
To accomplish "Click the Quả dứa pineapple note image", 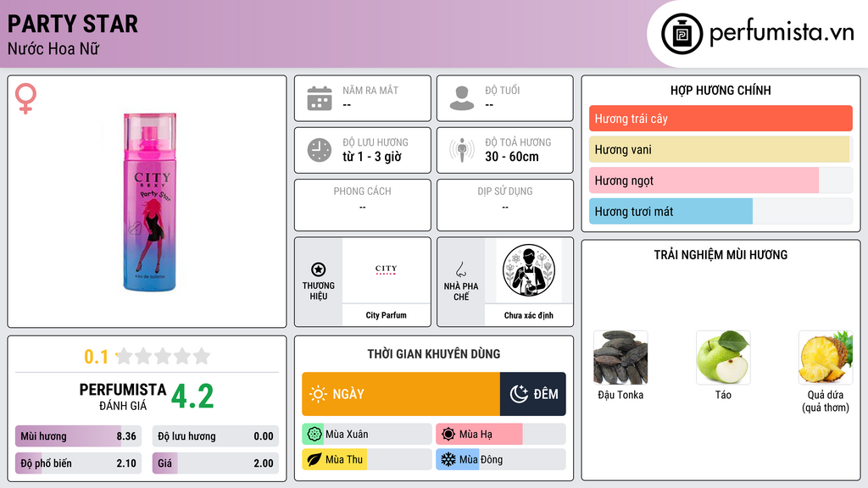I will pos(826,358).
